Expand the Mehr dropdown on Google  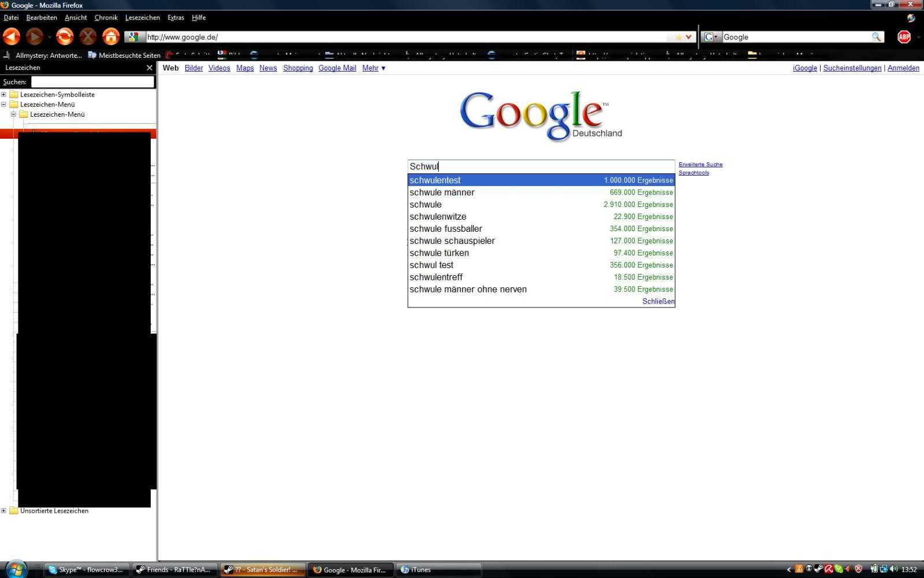pyautogui.click(x=374, y=68)
